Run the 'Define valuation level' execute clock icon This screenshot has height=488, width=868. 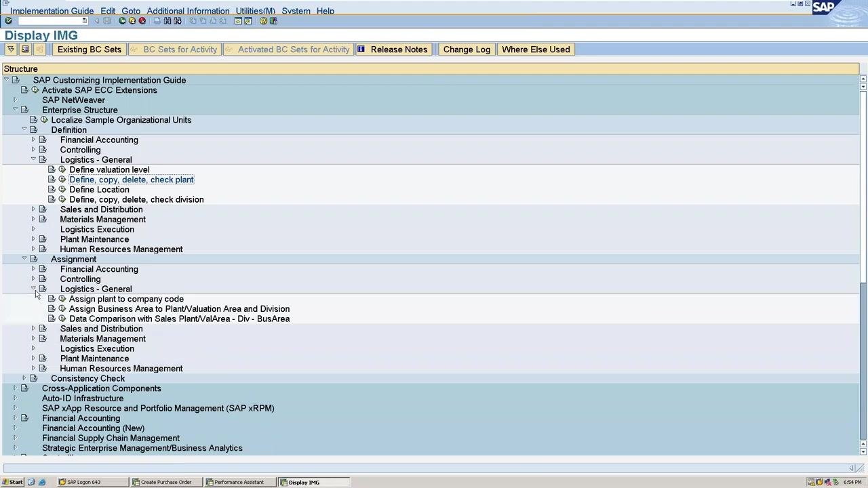click(62, 170)
